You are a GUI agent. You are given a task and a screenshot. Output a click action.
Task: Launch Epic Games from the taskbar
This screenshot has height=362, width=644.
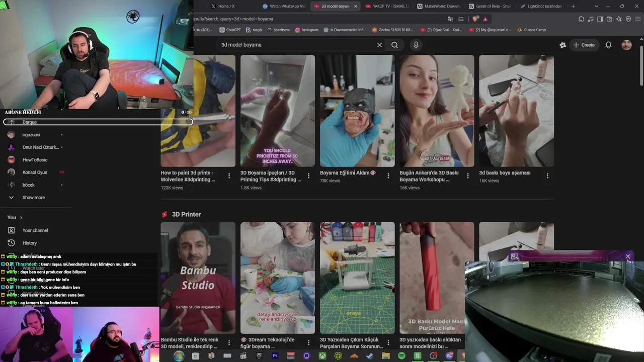(x=259, y=356)
